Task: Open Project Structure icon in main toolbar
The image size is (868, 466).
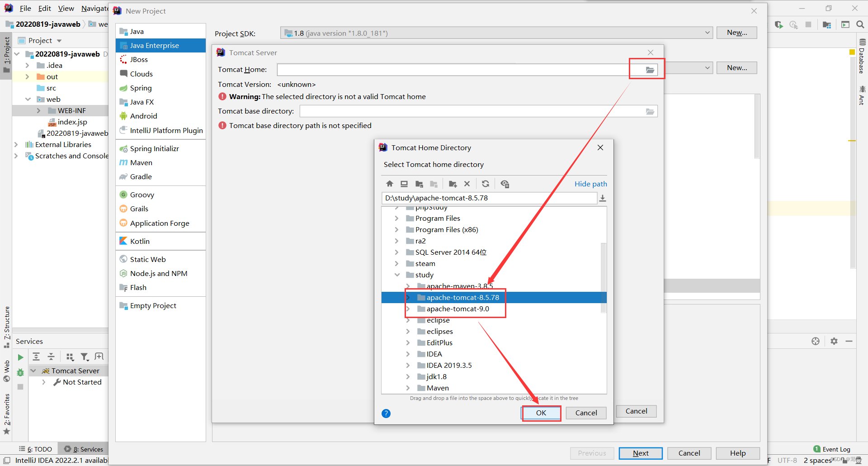Action: (827, 24)
